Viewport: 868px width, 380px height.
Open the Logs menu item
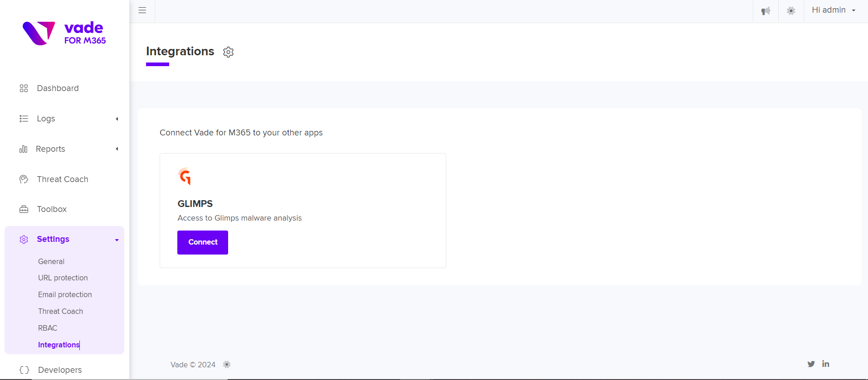(x=46, y=119)
